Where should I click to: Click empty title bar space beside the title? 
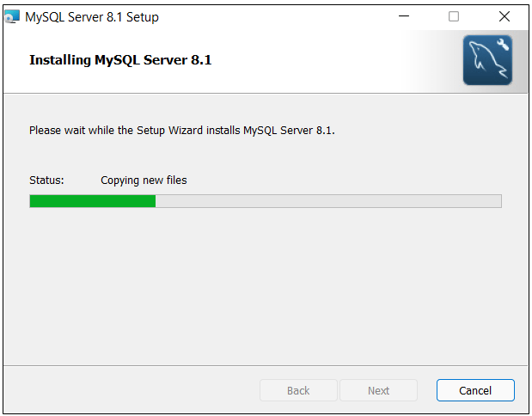coord(275,16)
